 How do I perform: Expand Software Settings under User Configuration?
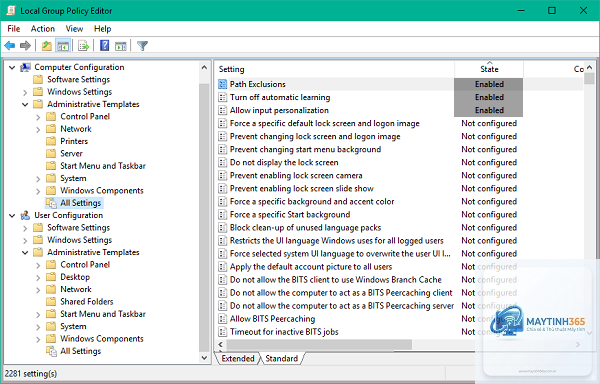click(25, 228)
